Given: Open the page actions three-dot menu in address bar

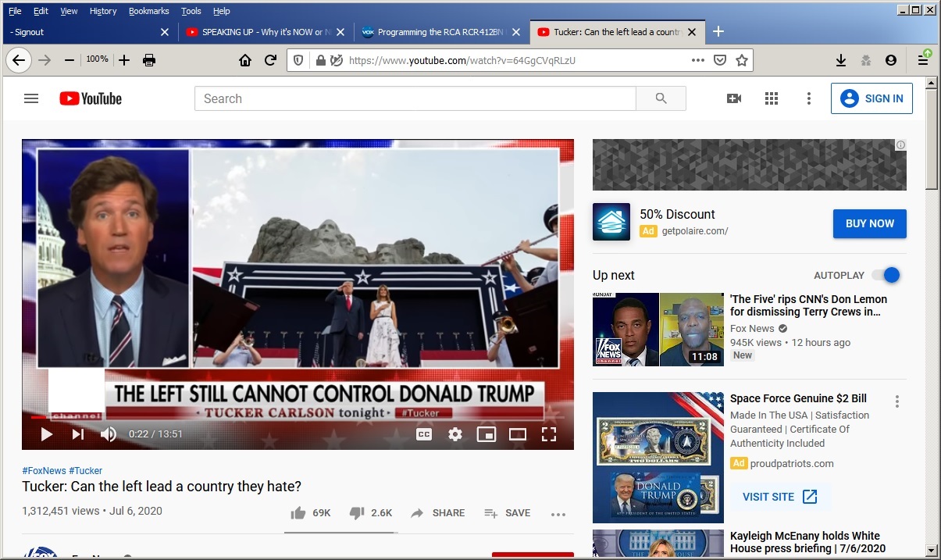Looking at the screenshot, I should (698, 60).
